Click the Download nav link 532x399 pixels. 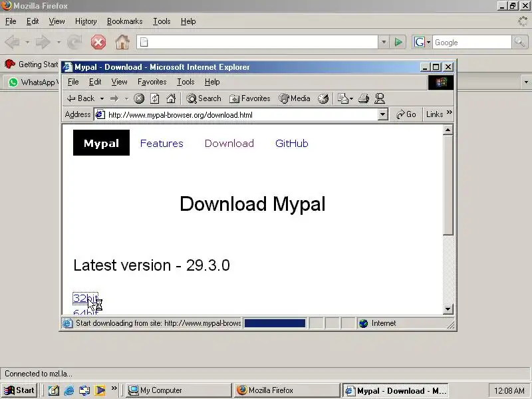(x=229, y=143)
